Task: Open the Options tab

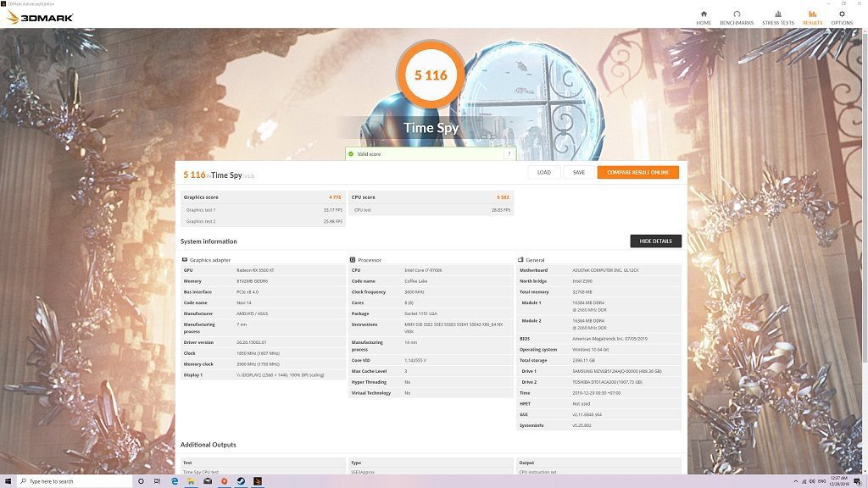Action: [x=842, y=17]
